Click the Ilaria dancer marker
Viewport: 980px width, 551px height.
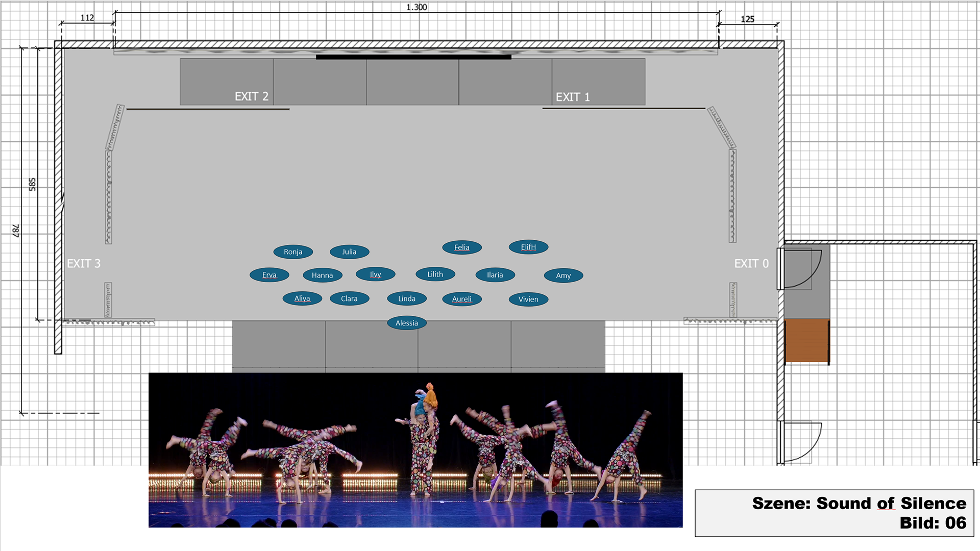(x=495, y=275)
